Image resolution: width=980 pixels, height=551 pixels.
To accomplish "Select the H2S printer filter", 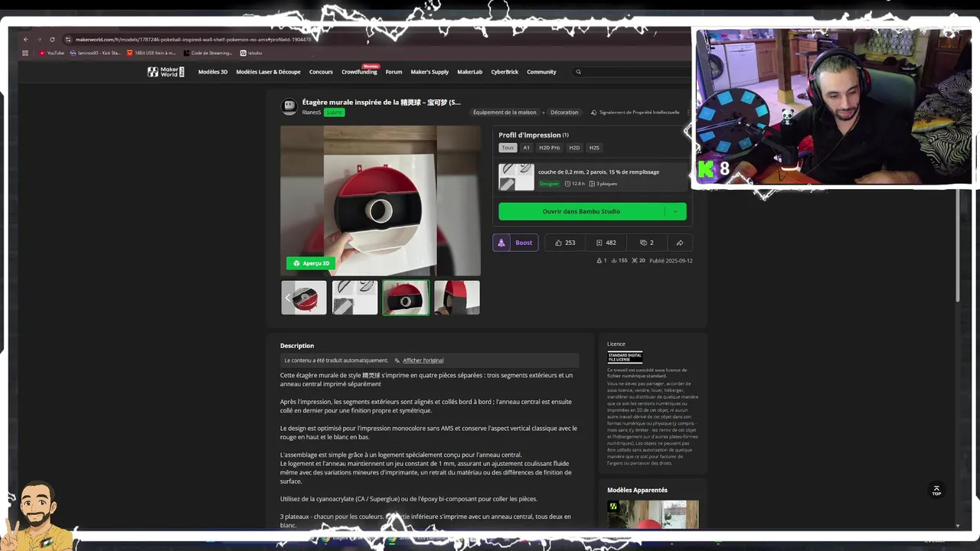I will tap(594, 148).
